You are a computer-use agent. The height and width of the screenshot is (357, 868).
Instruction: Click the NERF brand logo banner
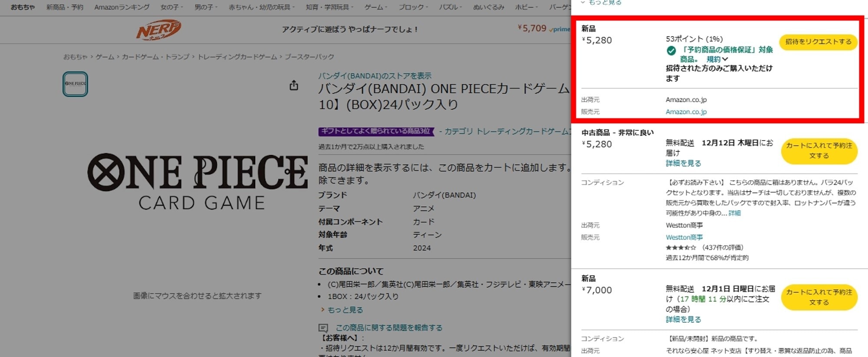pyautogui.click(x=158, y=29)
